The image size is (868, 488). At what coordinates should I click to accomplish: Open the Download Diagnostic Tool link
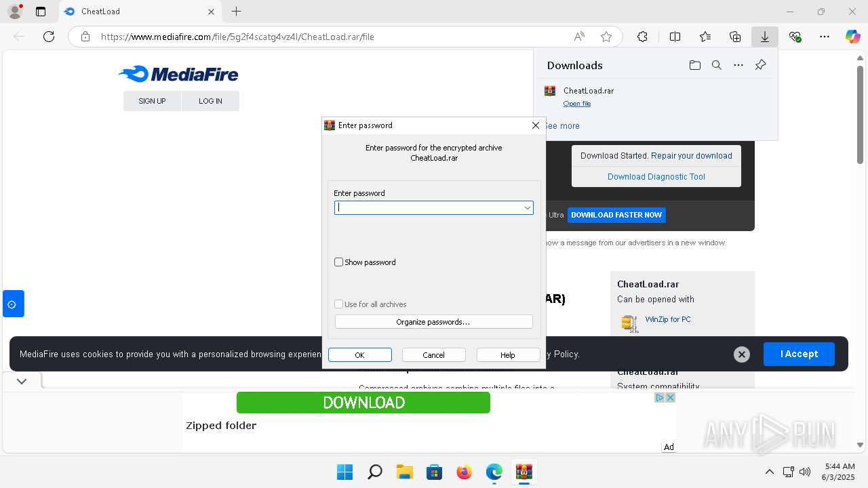[x=656, y=177]
